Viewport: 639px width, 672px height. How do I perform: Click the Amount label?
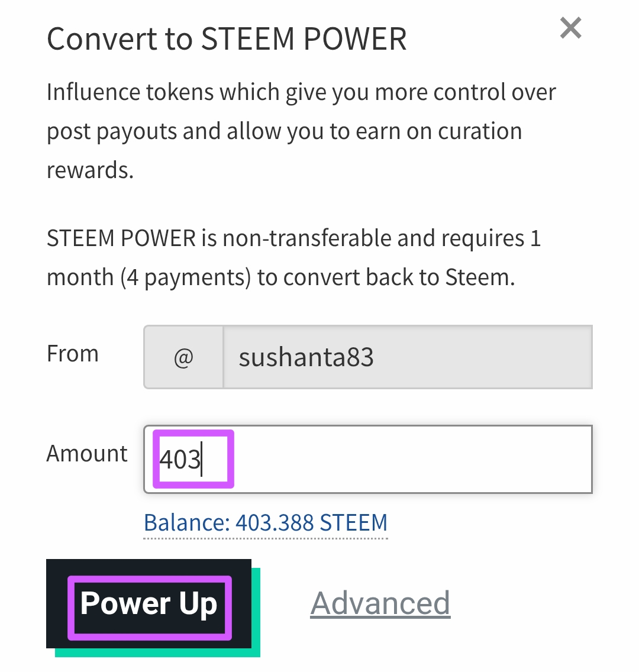(87, 454)
